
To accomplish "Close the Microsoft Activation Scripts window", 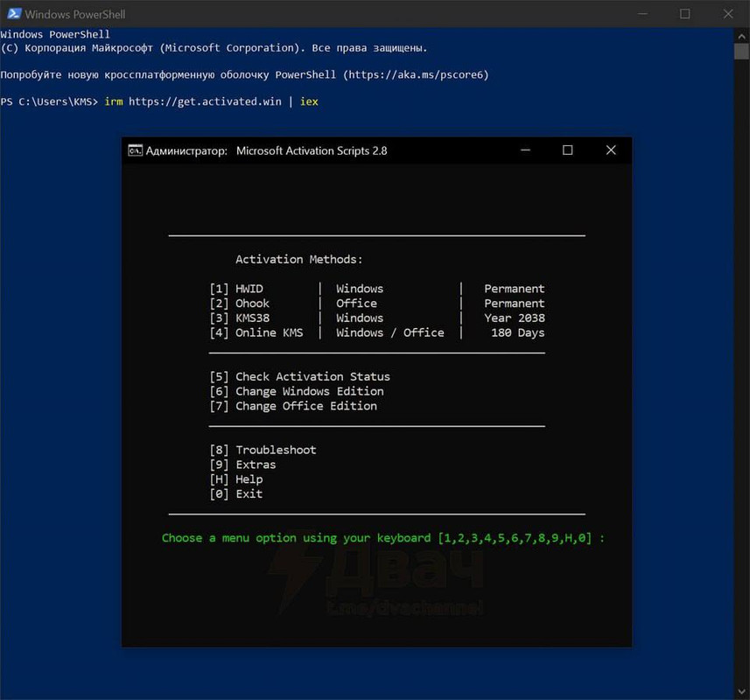I will pos(611,150).
